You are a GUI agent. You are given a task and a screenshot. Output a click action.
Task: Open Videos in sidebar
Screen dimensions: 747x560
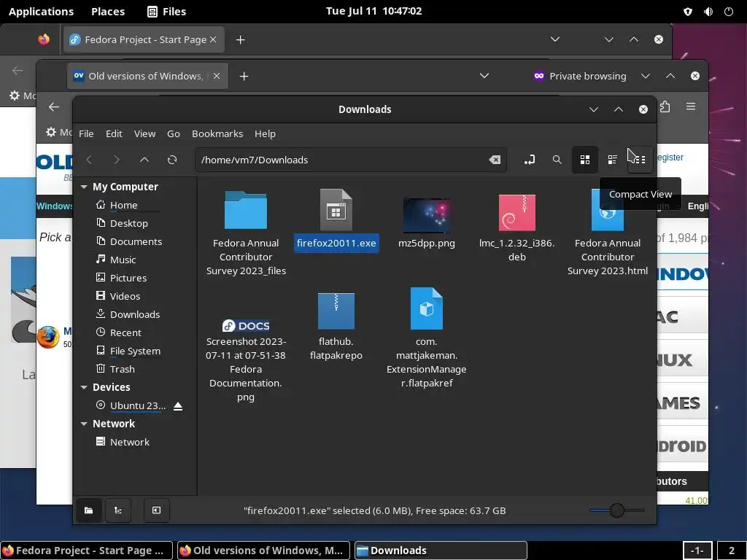125,296
